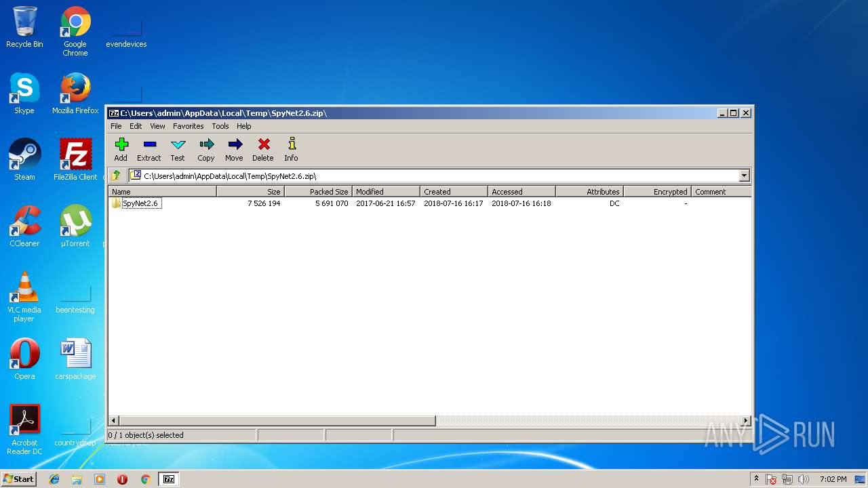The height and width of the screenshot is (488, 868).
Task: Click the 7-Zip taskbar button
Action: click(169, 479)
